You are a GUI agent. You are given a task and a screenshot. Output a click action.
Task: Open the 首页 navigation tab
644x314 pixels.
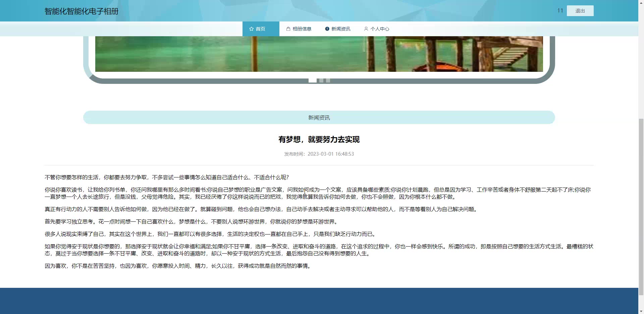[x=261, y=29]
